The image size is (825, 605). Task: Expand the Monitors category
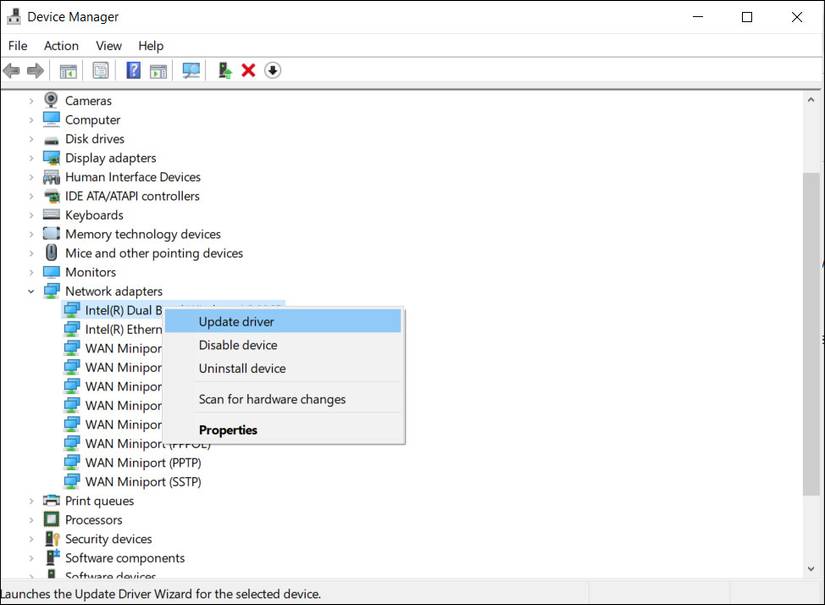tap(31, 272)
